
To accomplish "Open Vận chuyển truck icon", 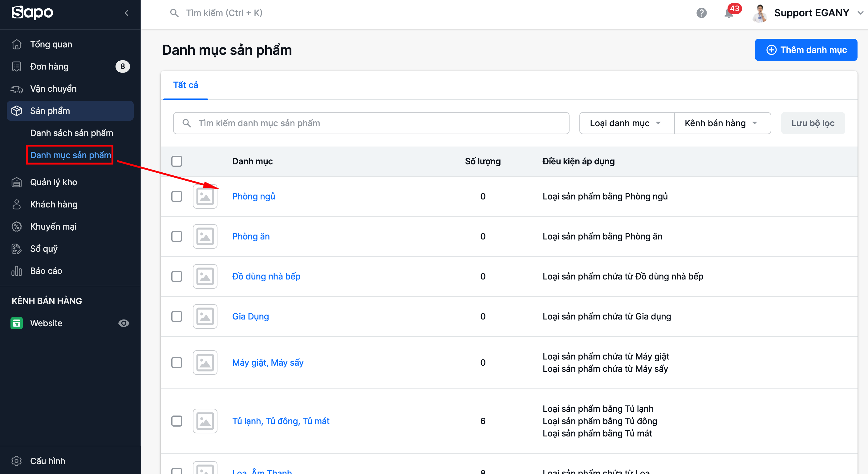I will pyautogui.click(x=17, y=89).
